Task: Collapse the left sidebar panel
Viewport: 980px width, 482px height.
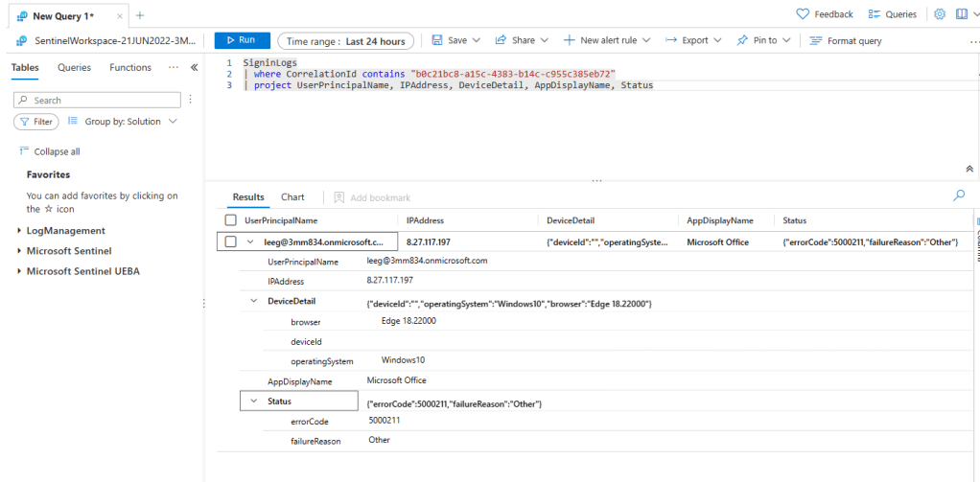Action: pyautogui.click(x=194, y=68)
